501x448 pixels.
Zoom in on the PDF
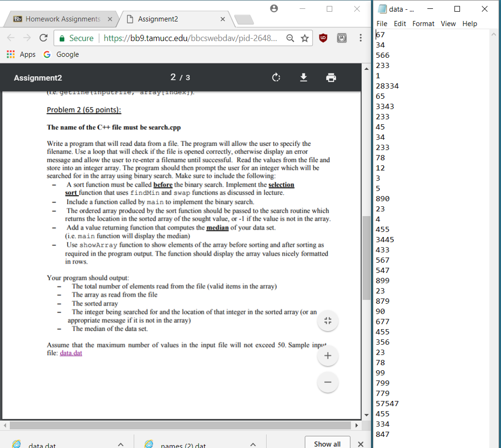[x=328, y=357]
